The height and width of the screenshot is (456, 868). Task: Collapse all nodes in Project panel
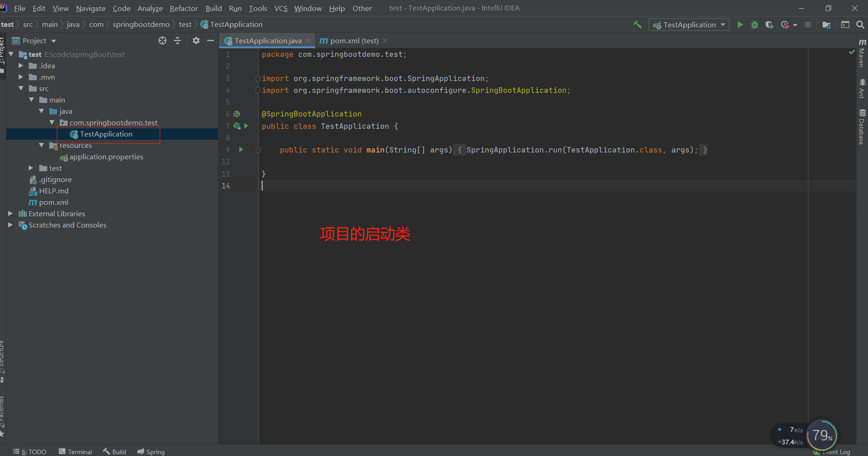pos(178,41)
